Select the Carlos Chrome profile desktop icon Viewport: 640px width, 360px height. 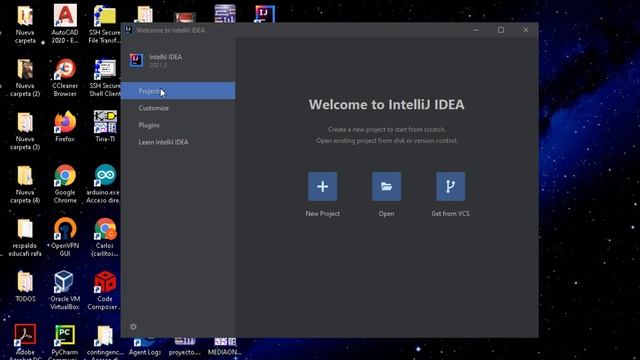pyautogui.click(x=105, y=237)
